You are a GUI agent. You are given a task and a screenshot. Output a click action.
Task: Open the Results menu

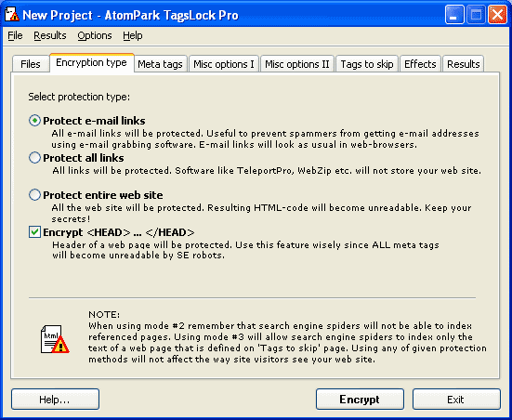tap(50, 35)
